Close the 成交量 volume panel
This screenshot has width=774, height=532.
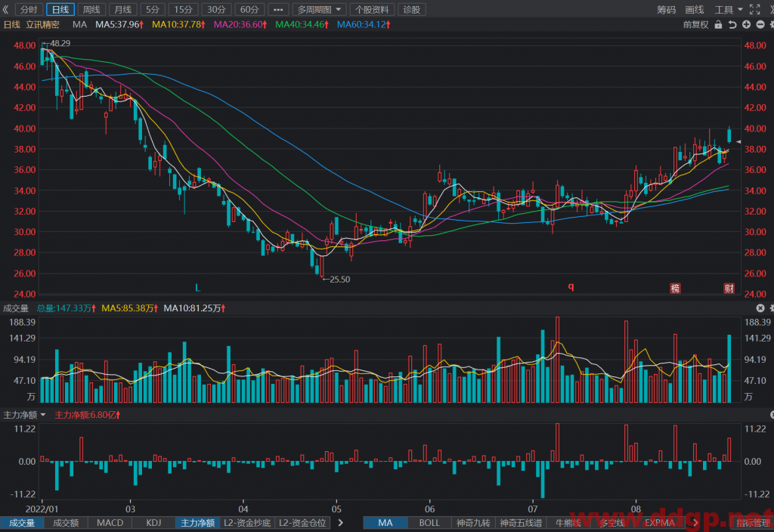click(x=760, y=308)
